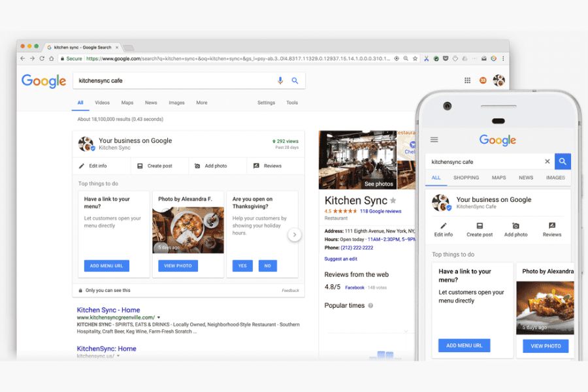Click Reviews on desktop business card
The image size is (588, 392).
click(x=268, y=166)
